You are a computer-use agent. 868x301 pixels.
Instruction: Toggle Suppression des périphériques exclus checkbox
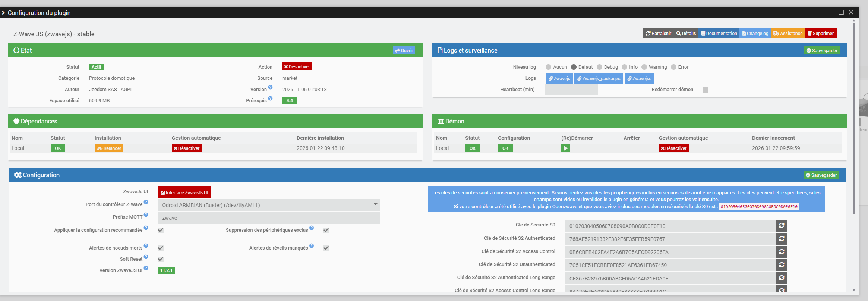tap(326, 230)
